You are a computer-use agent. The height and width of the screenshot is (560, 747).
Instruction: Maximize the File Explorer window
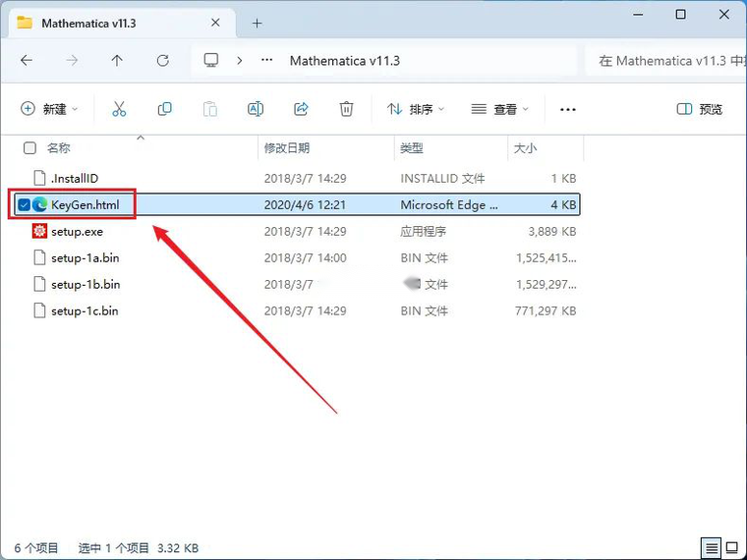tap(681, 15)
